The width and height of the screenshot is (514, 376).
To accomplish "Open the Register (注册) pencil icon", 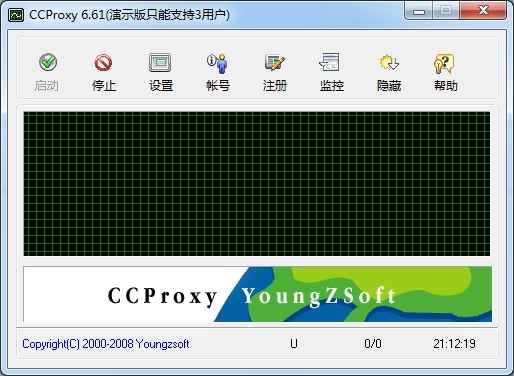I will click(x=275, y=62).
